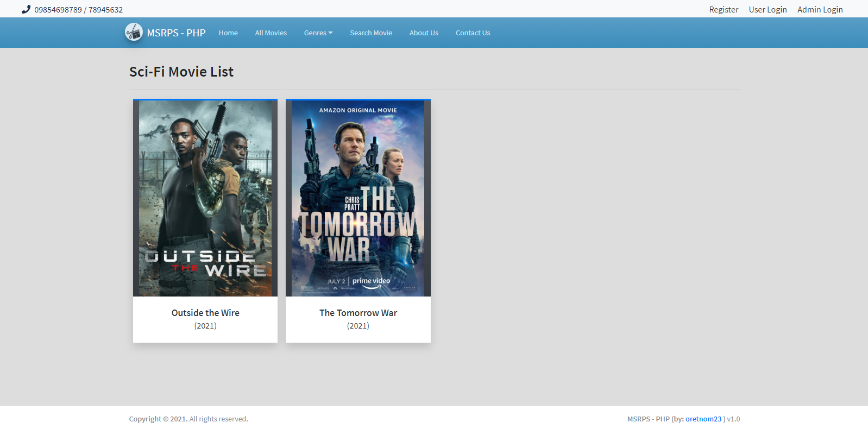This screenshot has height=435, width=868.
Task: Follow the oretnom23 footer link
Action: [703, 419]
